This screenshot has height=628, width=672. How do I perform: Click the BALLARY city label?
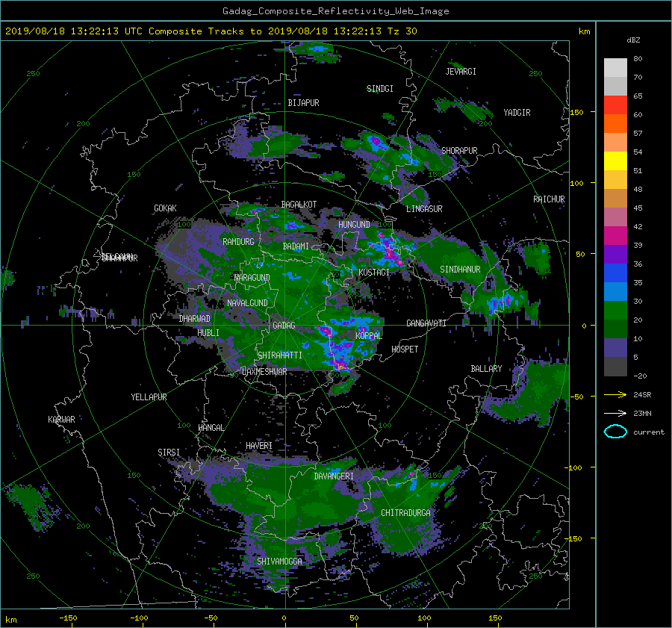(486, 369)
